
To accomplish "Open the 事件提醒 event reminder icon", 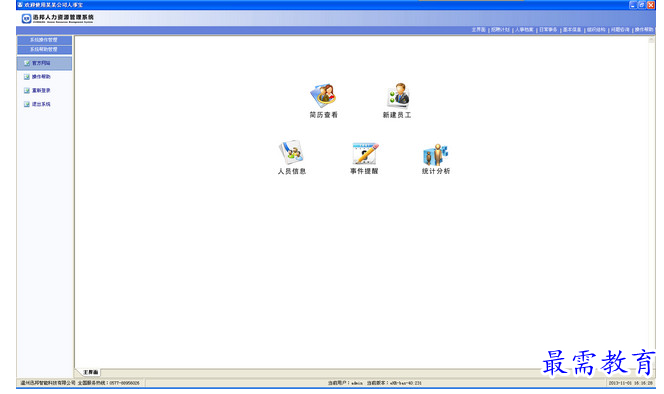I will point(365,153).
